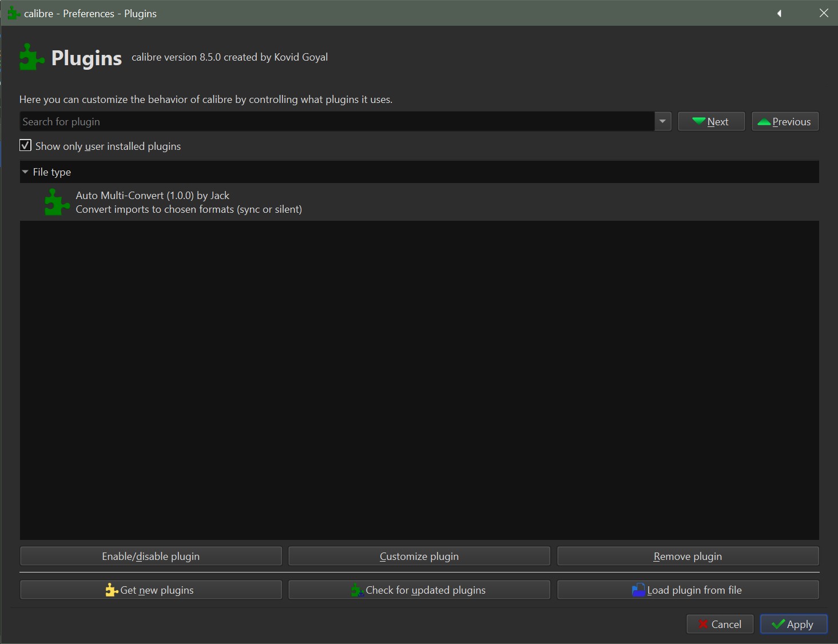Click the Auto Multi-Convert plugin puzzle icon
This screenshot has height=644, width=838.
(x=57, y=202)
